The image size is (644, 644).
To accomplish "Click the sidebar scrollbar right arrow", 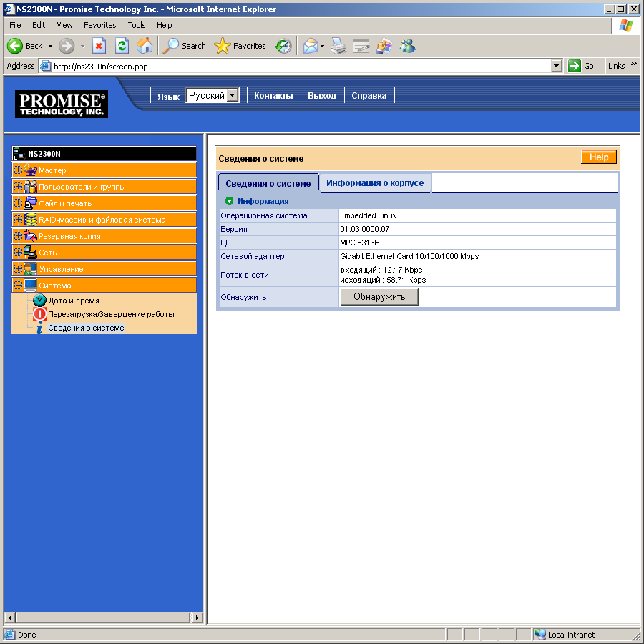I will pyautogui.click(x=197, y=617).
